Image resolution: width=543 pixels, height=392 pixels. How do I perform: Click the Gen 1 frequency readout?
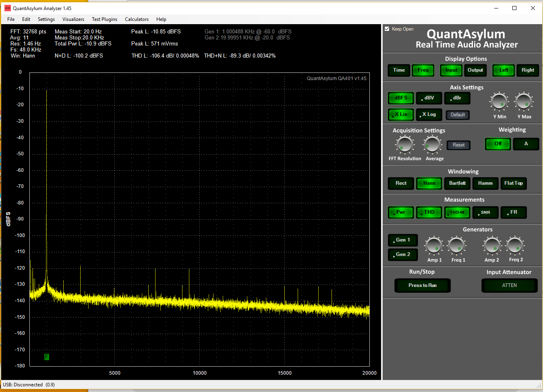(x=248, y=32)
